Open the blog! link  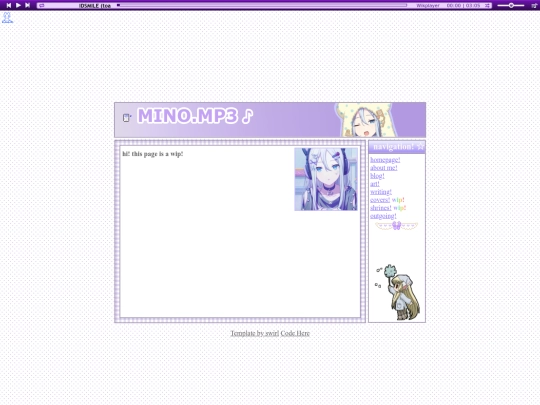[x=377, y=176]
